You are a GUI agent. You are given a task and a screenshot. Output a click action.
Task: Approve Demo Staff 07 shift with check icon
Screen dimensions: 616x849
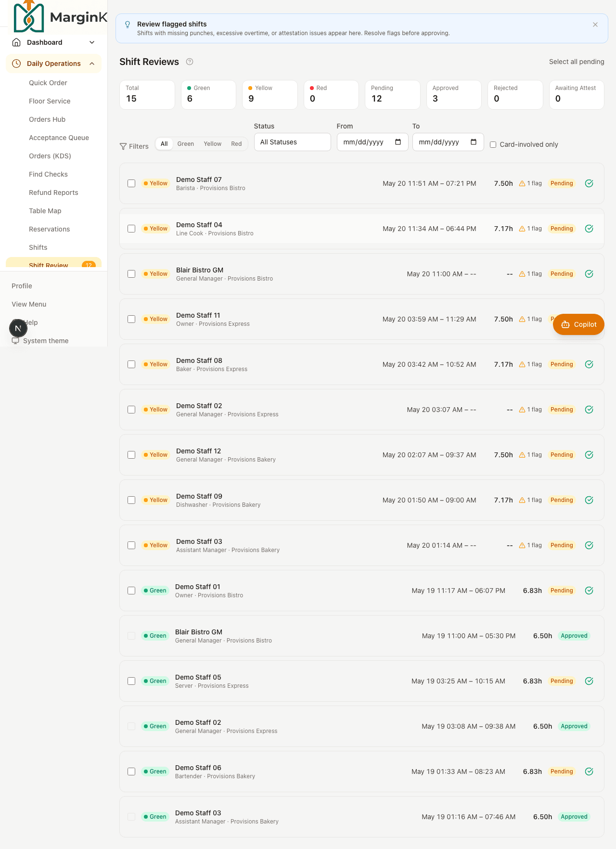[x=589, y=183]
